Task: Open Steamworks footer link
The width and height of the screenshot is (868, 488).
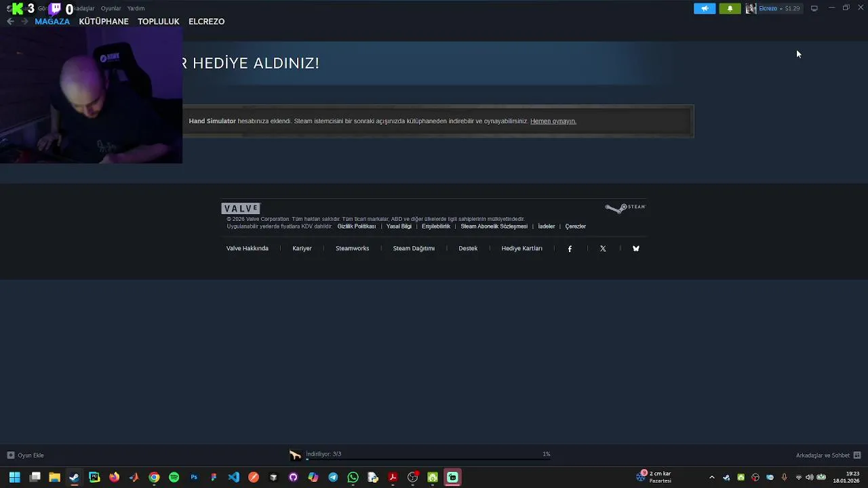Action: pos(352,249)
